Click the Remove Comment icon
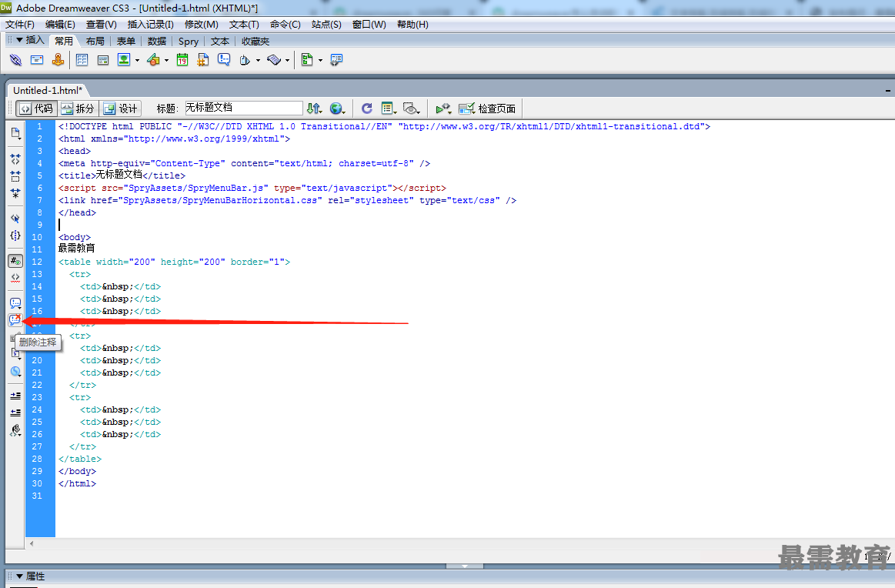895x588 pixels. (x=15, y=319)
